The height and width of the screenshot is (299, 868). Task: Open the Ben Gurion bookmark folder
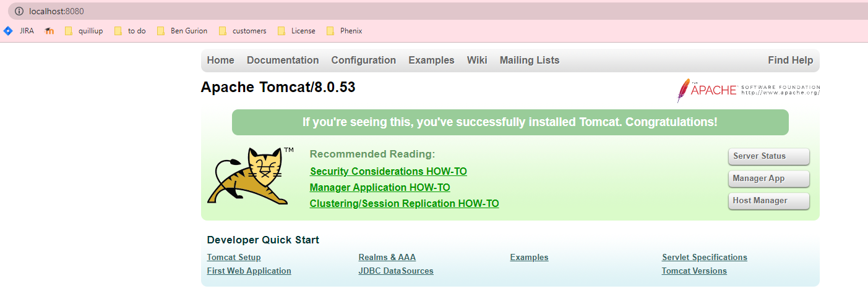tap(182, 31)
